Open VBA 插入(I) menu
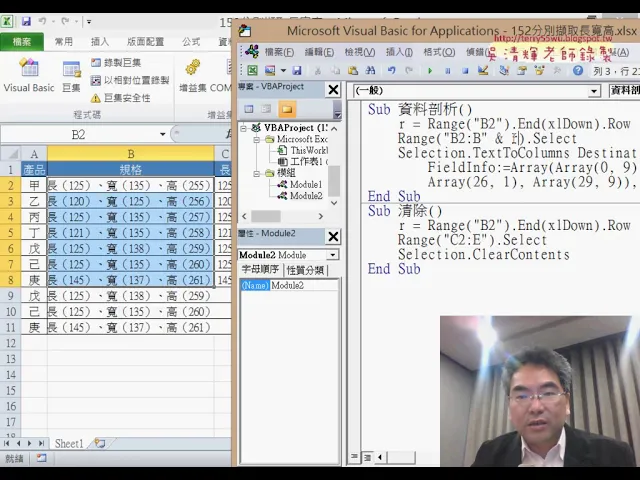This screenshot has width=640, height=480. pyautogui.click(x=399, y=52)
